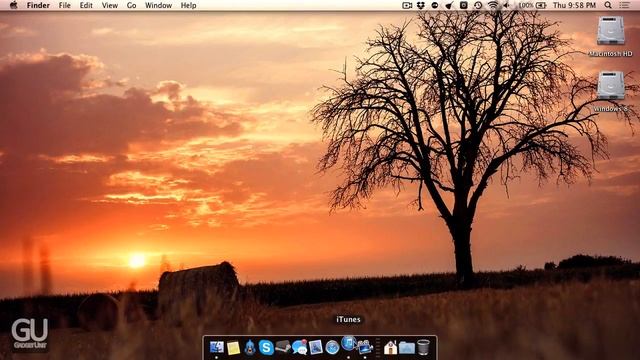Launch the blue bird Twitter app in Dock
The width and height of the screenshot is (640, 360).
(250, 347)
